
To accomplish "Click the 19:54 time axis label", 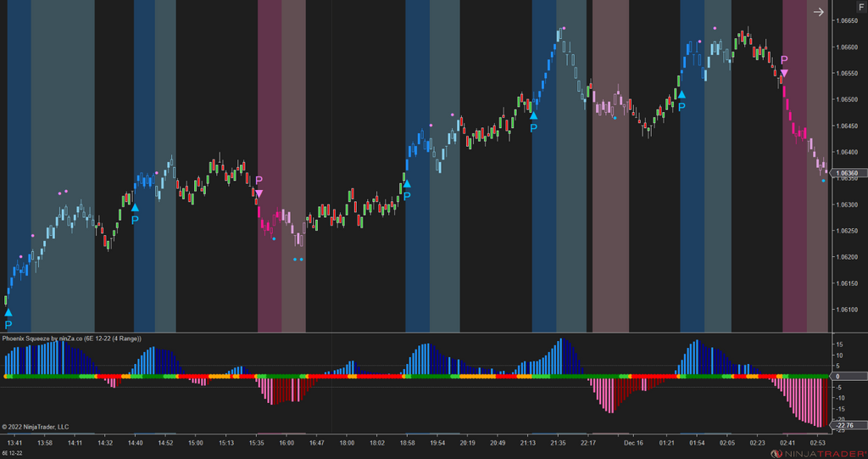I will click(x=437, y=443).
